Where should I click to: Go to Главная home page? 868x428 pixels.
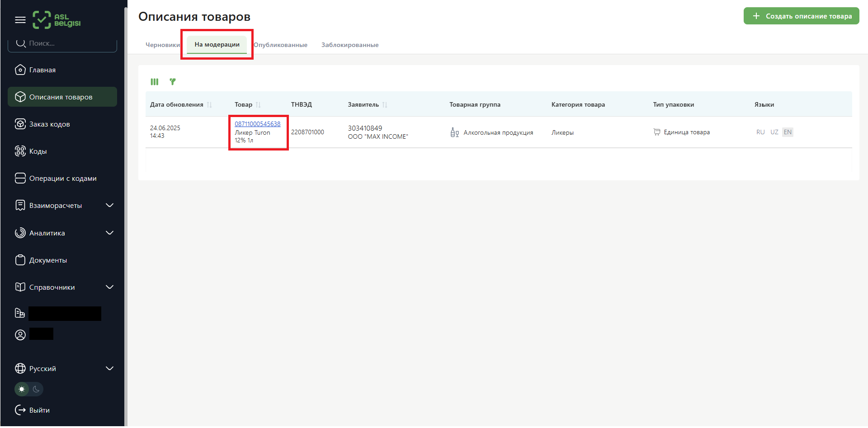[x=42, y=70]
